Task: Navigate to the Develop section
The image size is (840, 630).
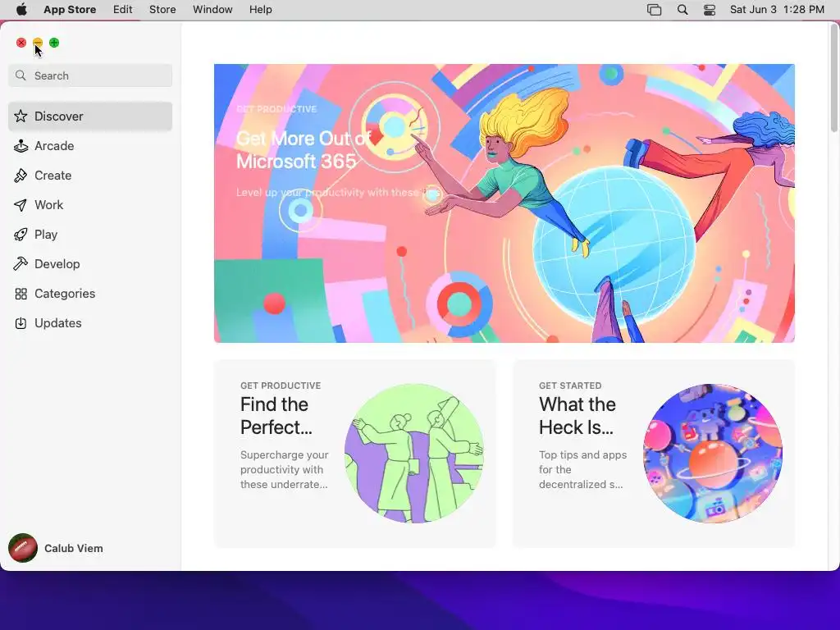Action: pyautogui.click(x=90, y=263)
